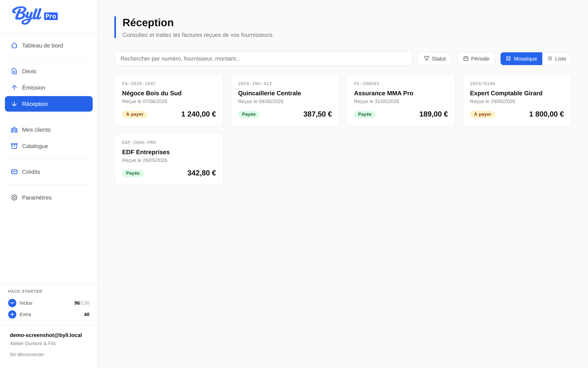This screenshot has height=368, width=588.
Task: Click invoice number 2026-INV-412
Action: [255, 84]
